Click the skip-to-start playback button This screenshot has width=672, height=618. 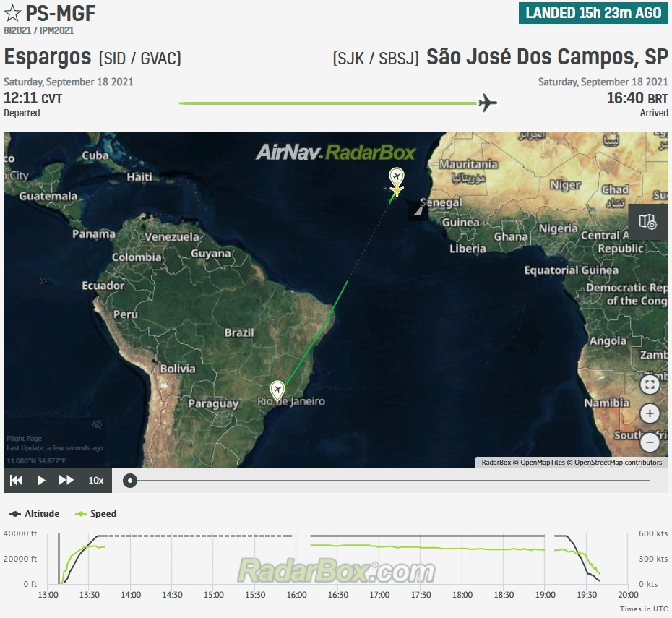pyautogui.click(x=17, y=481)
